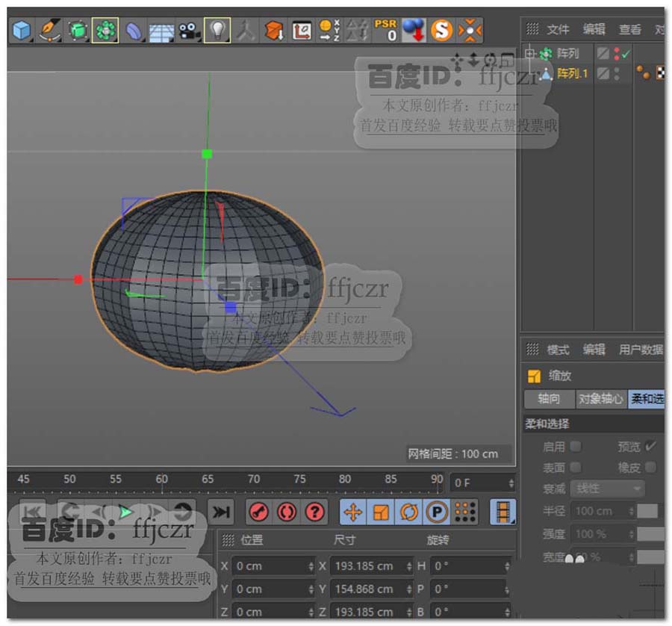Add a Camera object
672x626 pixels.
point(189,31)
